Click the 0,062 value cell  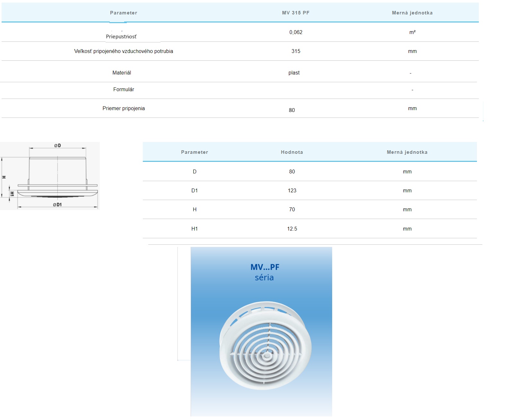[296, 32]
